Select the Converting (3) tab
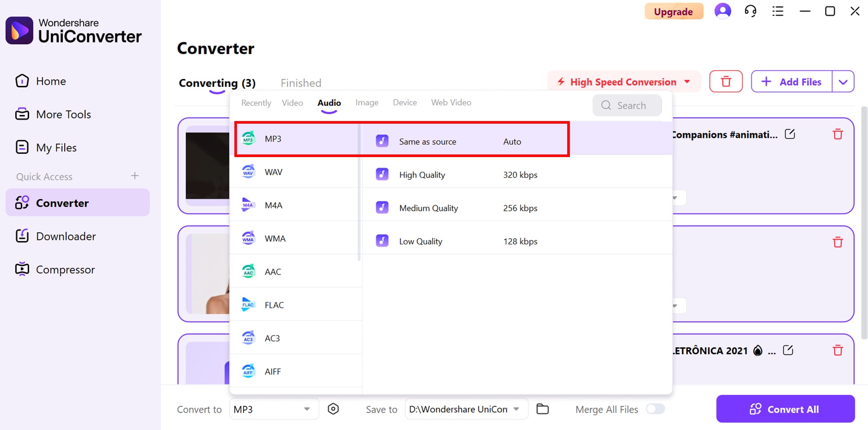This screenshot has width=868, height=430. click(x=217, y=83)
